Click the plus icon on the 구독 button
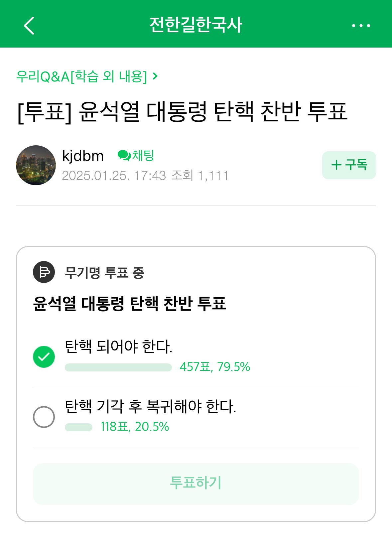 click(x=336, y=165)
